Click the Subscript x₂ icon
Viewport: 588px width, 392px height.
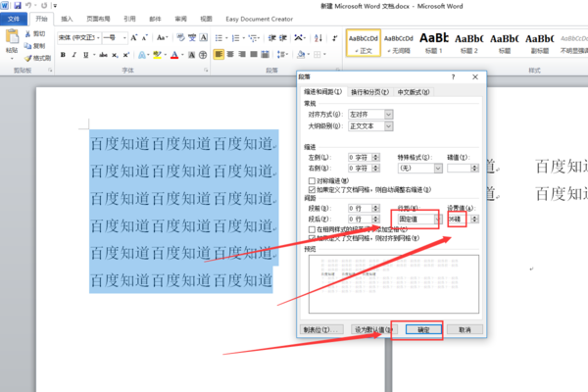point(115,55)
